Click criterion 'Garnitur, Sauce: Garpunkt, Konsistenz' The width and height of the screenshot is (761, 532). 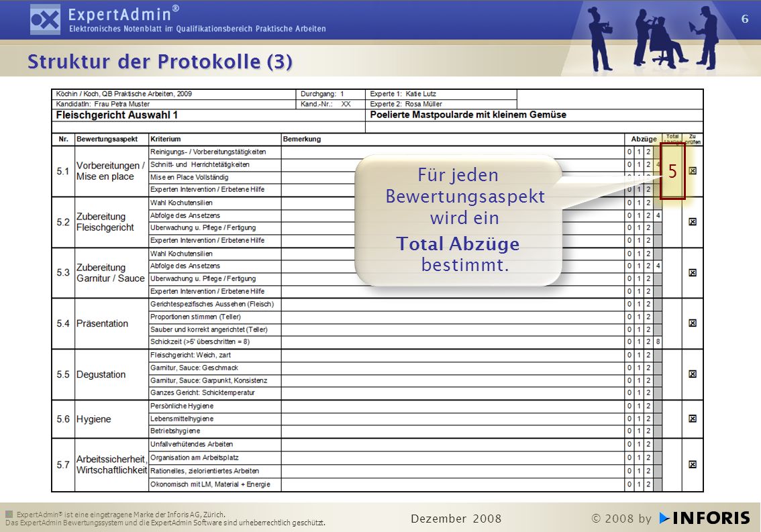tap(209, 380)
